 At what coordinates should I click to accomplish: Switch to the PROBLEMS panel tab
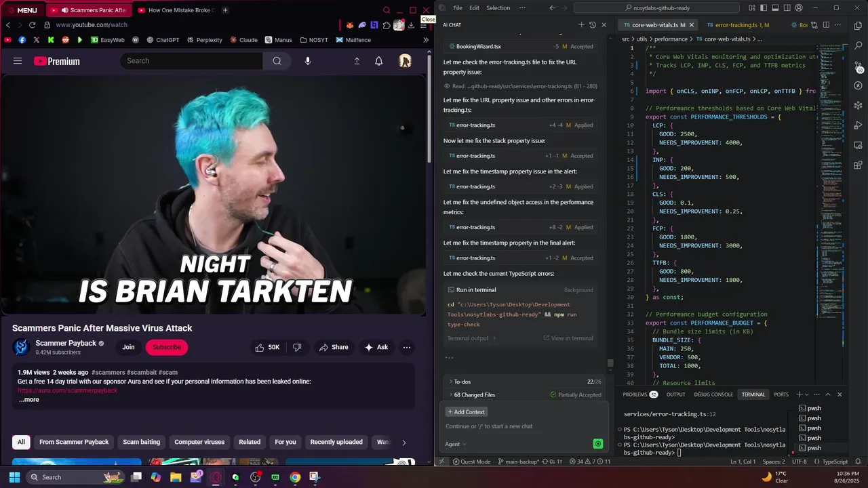click(640, 394)
